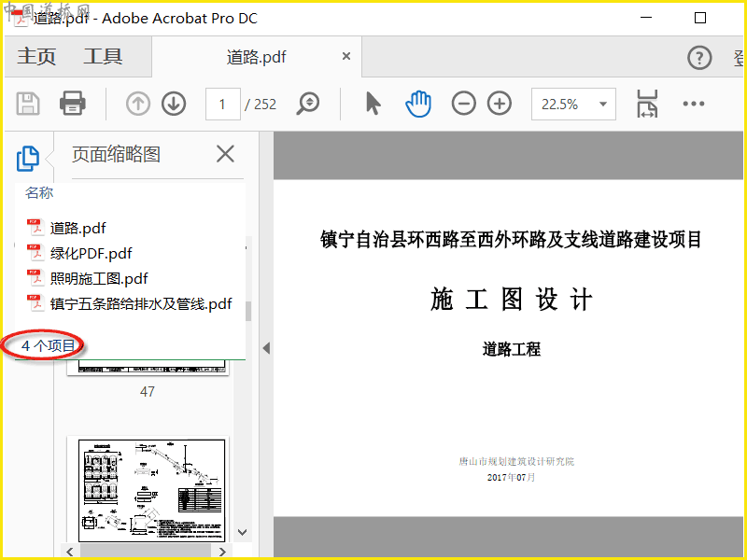Activate the arrow Selection tool
Viewport: 747px width, 560px height.
pyautogui.click(x=373, y=104)
